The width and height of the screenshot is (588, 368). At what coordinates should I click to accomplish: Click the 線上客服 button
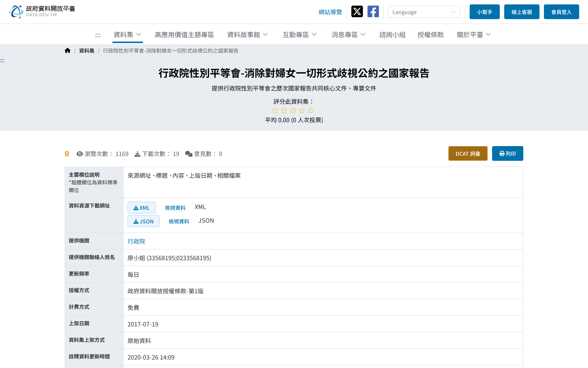(x=522, y=12)
